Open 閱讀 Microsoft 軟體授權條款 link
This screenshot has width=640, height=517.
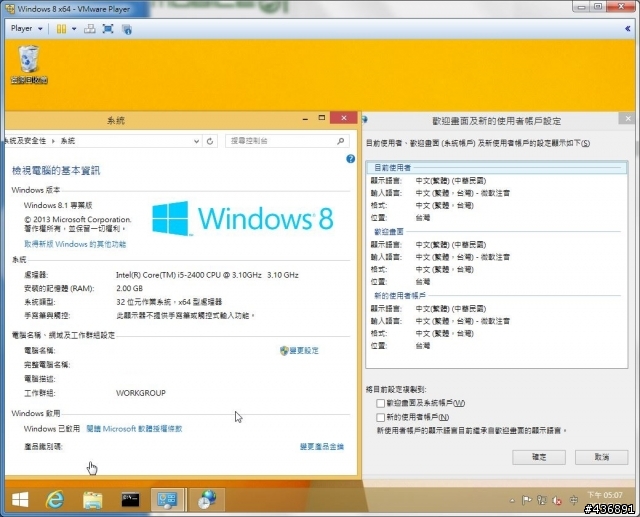coord(134,429)
